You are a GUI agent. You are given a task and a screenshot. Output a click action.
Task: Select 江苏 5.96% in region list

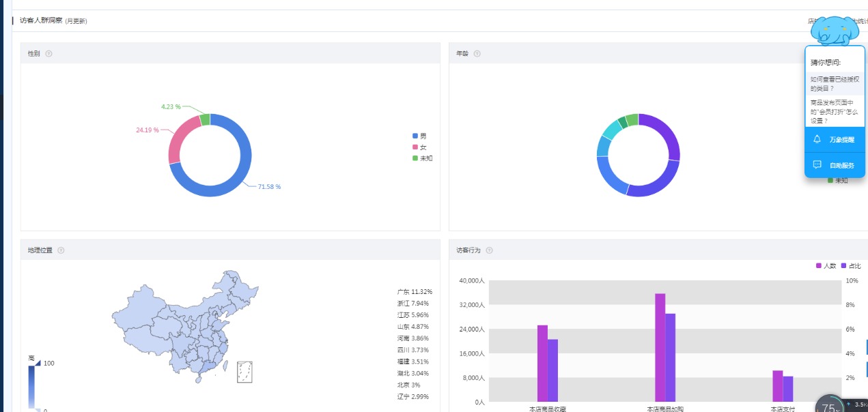point(413,315)
